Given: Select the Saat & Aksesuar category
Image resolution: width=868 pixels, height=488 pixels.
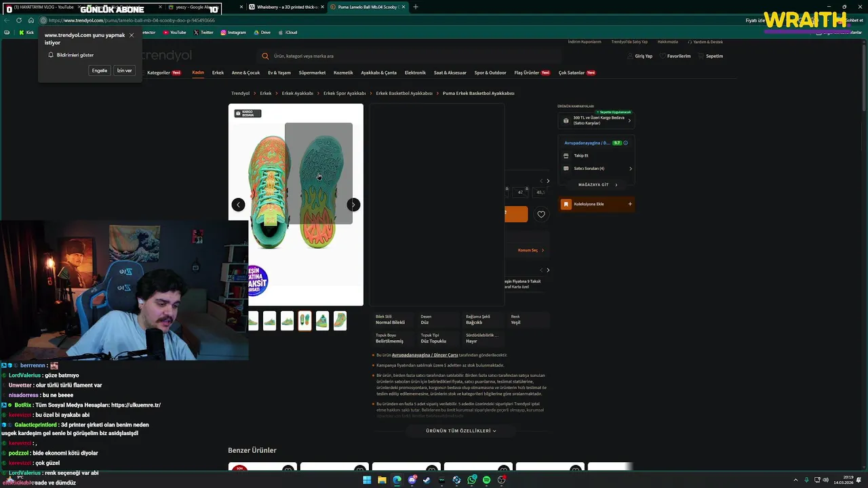Looking at the screenshot, I should pos(450,73).
